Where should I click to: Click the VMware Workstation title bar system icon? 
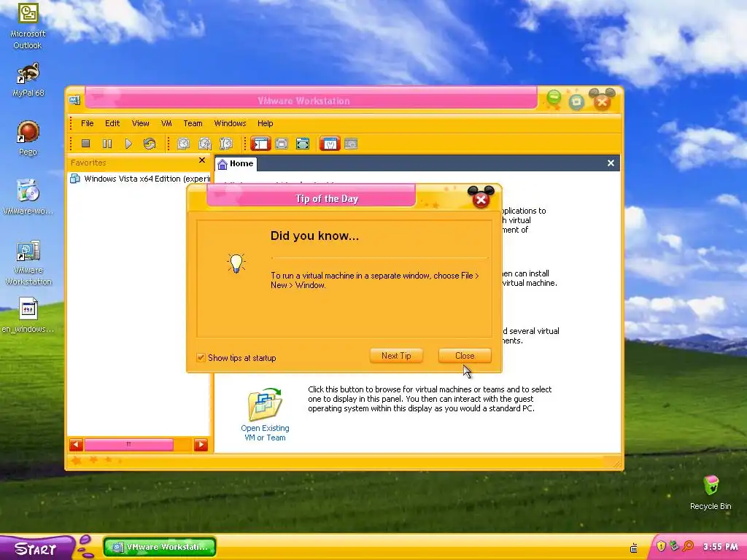pos(74,101)
